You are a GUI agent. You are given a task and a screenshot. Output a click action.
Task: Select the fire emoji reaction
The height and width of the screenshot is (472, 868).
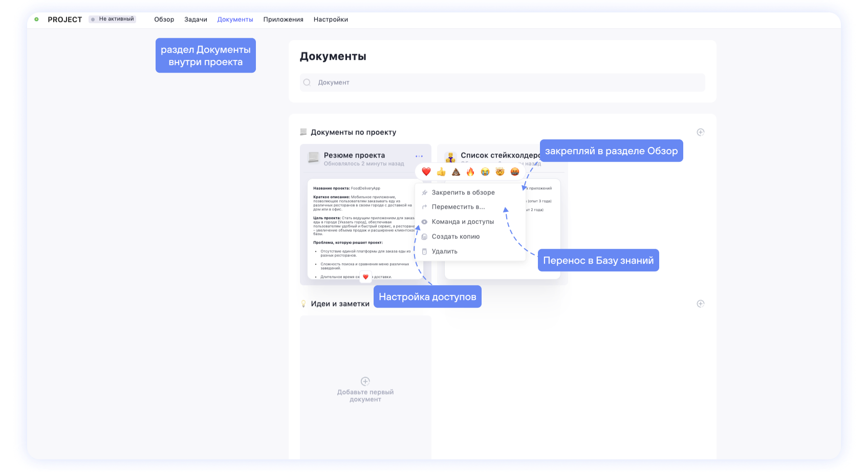(470, 171)
